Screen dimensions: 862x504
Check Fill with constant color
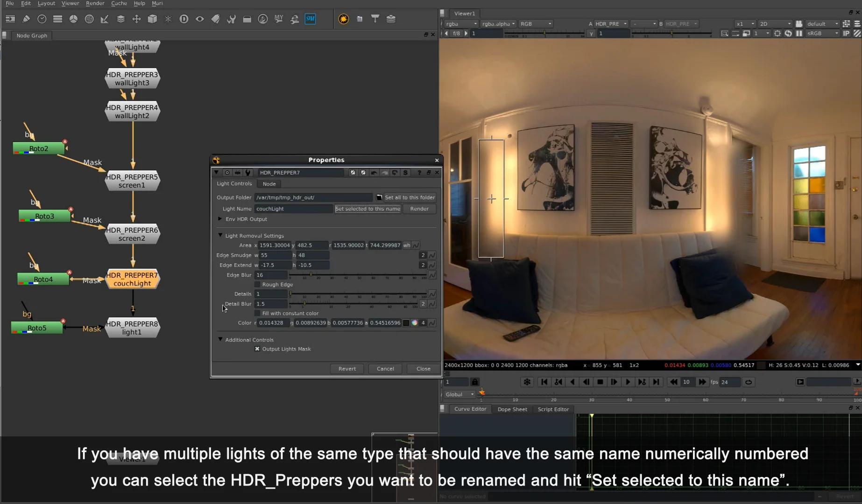point(257,314)
